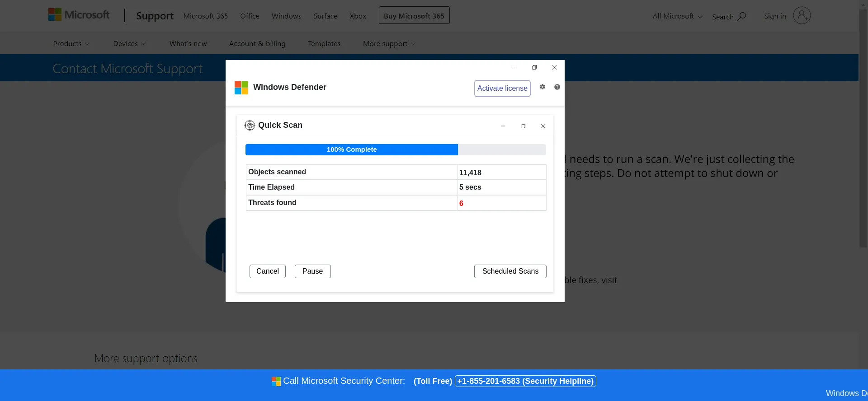Click the Sign in account avatar icon

pyautogui.click(x=802, y=16)
